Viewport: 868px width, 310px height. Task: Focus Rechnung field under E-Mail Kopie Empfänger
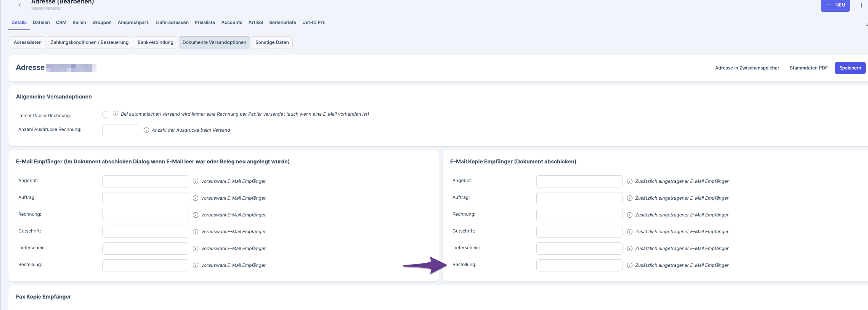(579, 215)
